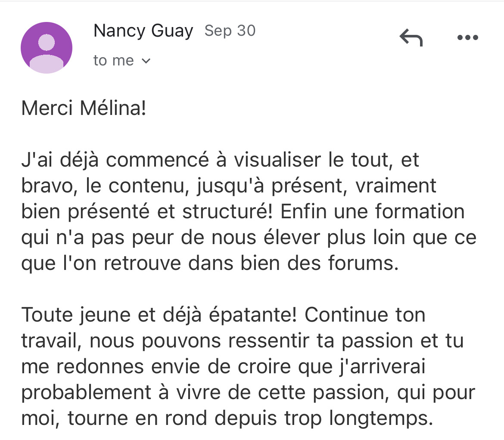The width and height of the screenshot is (504, 440).
Task: Click the "to me" recipient text
Action: pyautogui.click(x=114, y=61)
